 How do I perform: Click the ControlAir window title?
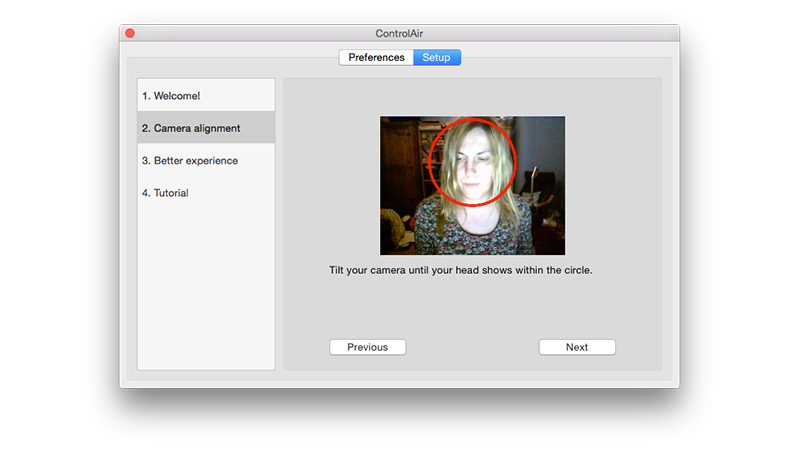tap(399, 34)
